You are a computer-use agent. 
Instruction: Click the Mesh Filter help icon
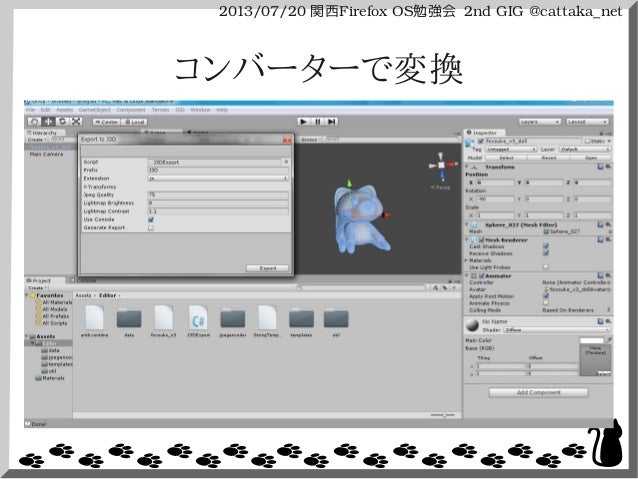(x=600, y=224)
